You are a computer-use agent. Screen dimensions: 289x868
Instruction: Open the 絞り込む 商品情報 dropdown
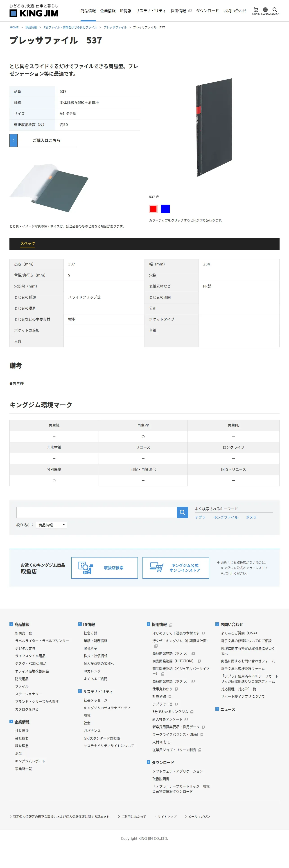(52, 525)
